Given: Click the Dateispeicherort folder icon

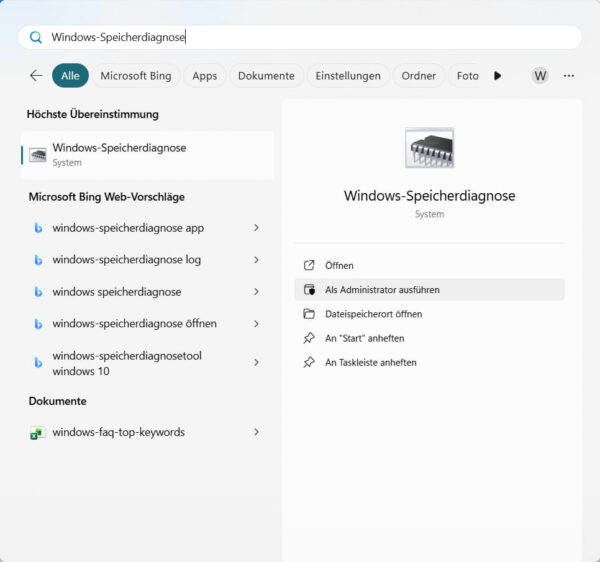Looking at the screenshot, I should point(309,314).
